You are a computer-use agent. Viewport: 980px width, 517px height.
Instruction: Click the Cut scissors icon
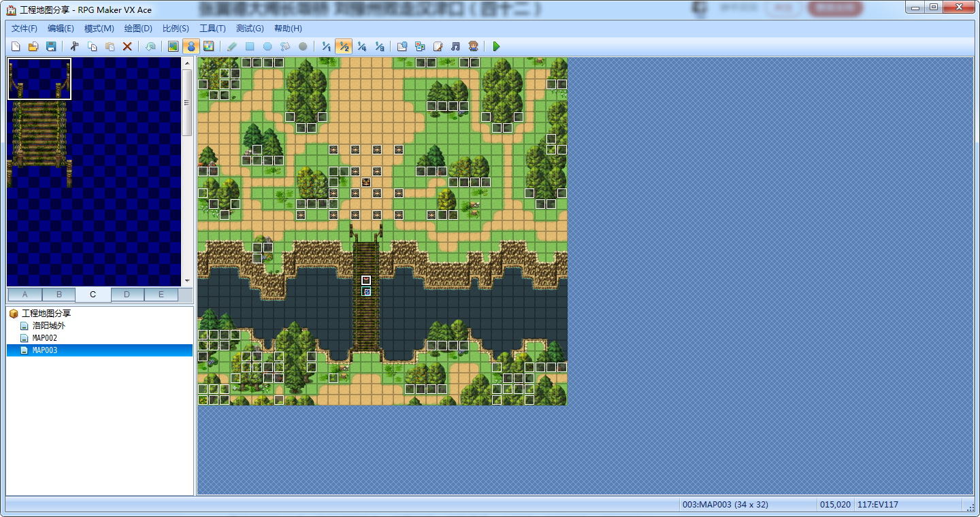coord(74,46)
